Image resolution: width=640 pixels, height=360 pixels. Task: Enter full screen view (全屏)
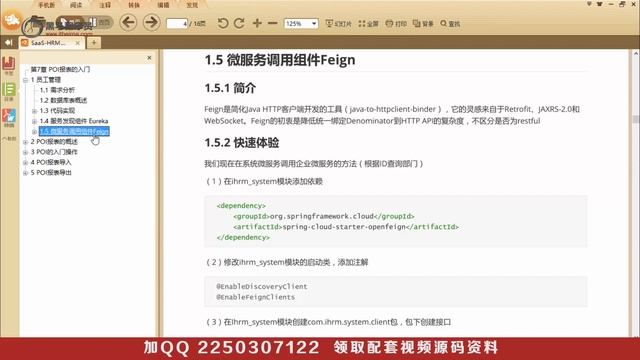(369, 24)
